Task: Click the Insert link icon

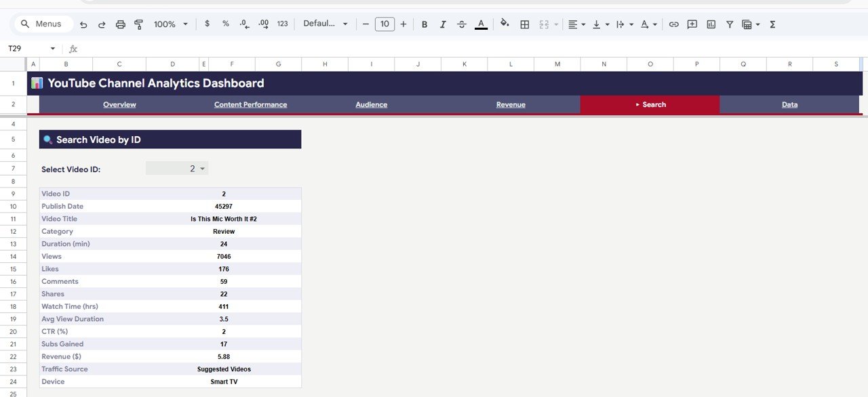Action: click(673, 24)
